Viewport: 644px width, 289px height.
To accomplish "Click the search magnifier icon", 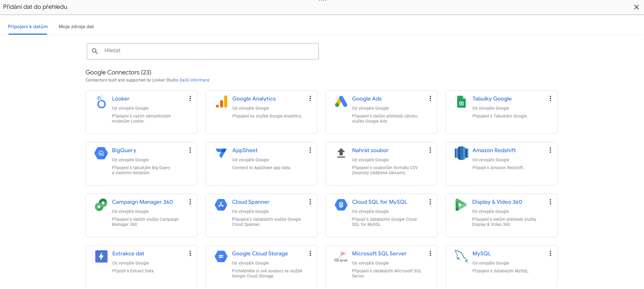I will (x=95, y=51).
